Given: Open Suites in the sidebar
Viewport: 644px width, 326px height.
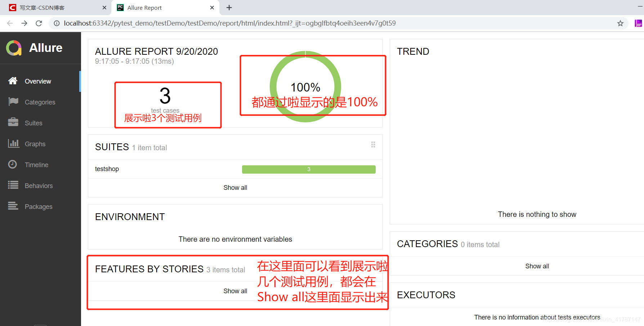Looking at the screenshot, I should [40, 123].
